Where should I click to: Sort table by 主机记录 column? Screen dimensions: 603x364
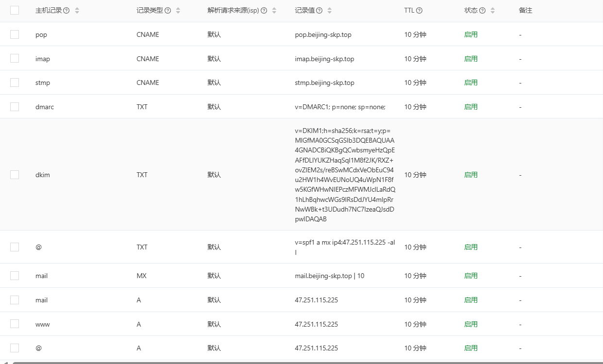point(77,11)
